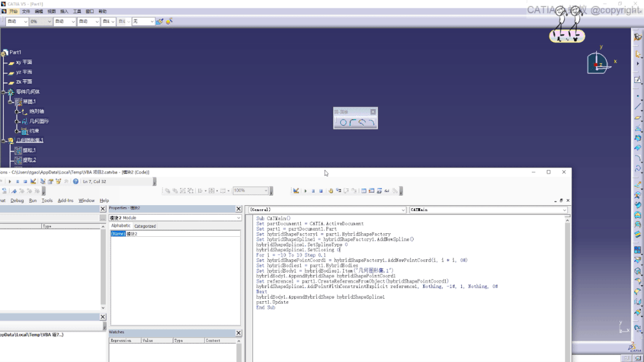Click the Reset stop icon in right VBA toolbar
The image size is (644, 362).
click(x=321, y=191)
